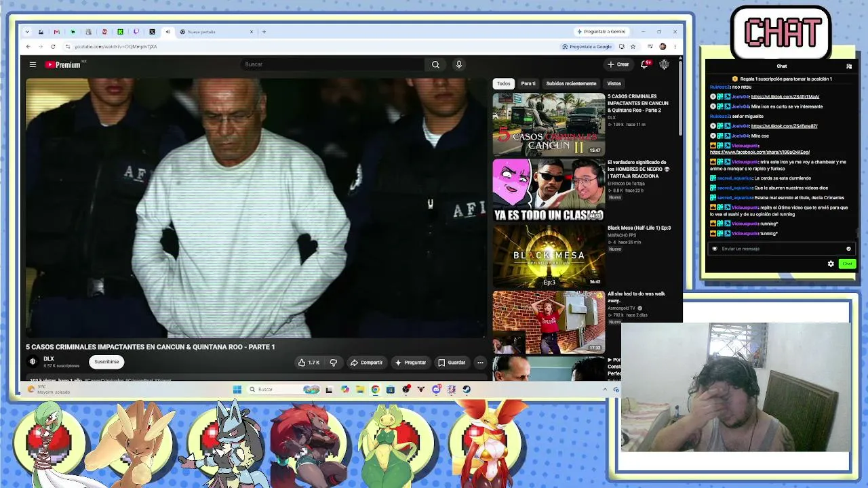Start voice search with the microphone icon
The height and width of the screenshot is (488, 868).
click(458, 64)
